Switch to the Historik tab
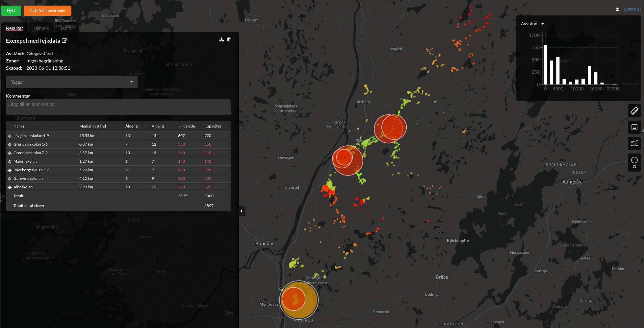 coord(41,28)
